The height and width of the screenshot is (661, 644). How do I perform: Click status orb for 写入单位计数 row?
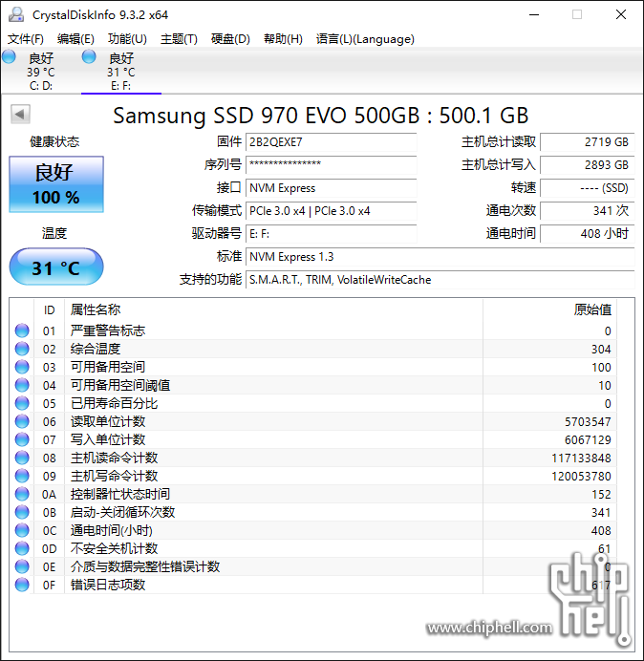point(22,439)
